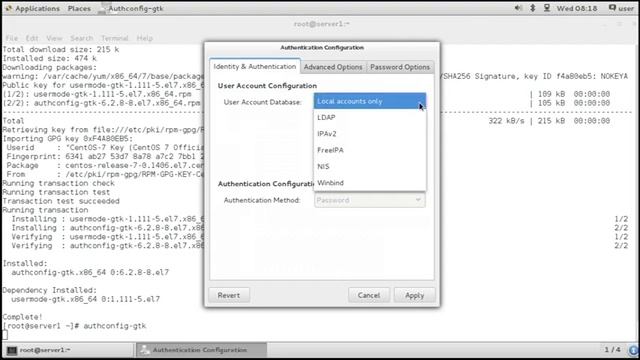Click the 'User Account Database:' label
This screenshot has height=360, width=640.
262,102
